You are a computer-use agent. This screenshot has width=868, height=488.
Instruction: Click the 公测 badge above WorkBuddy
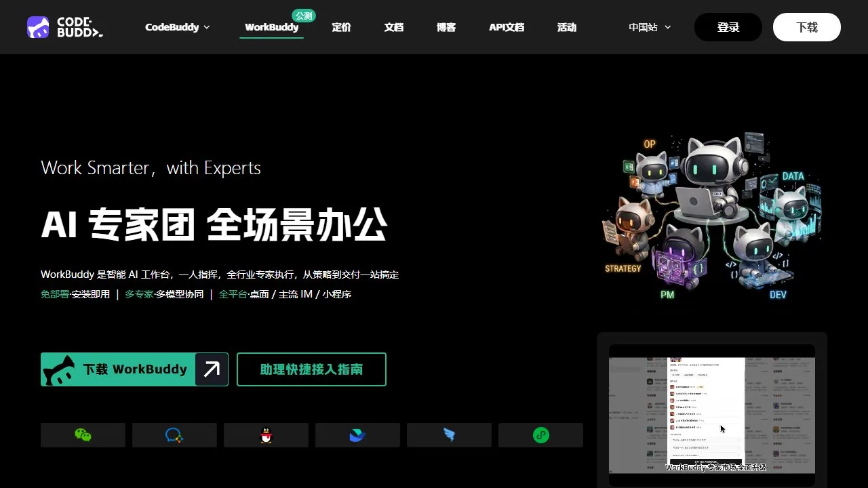(x=304, y=16)
